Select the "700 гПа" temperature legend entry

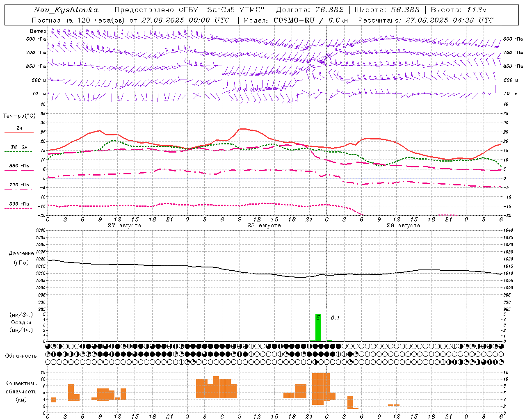tap(19, 185)
